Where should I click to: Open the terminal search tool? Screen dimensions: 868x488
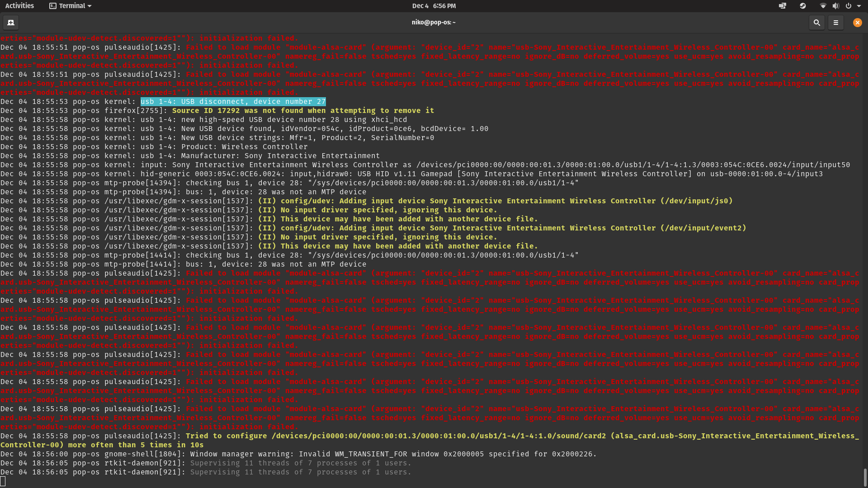(816, 23)
